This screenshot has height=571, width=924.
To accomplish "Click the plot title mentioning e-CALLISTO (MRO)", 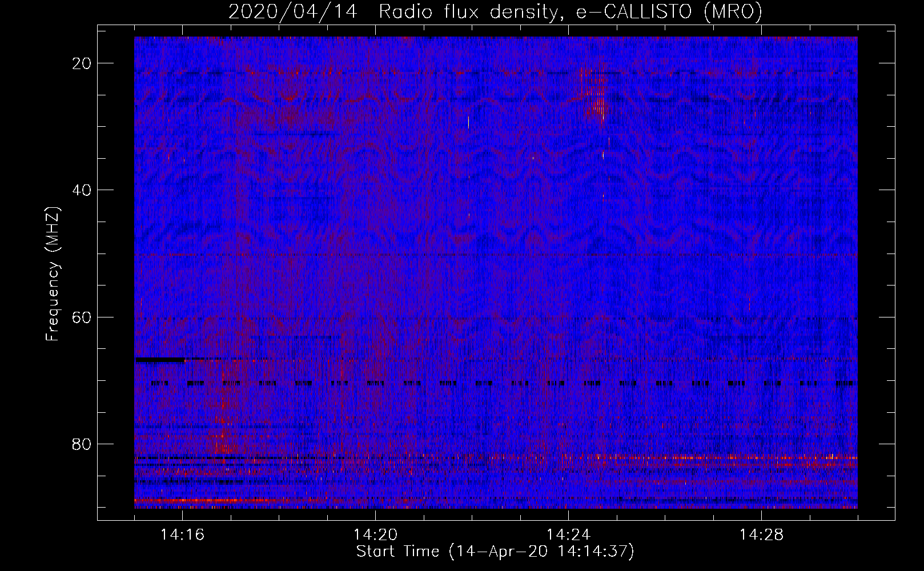I will (495, 11).
